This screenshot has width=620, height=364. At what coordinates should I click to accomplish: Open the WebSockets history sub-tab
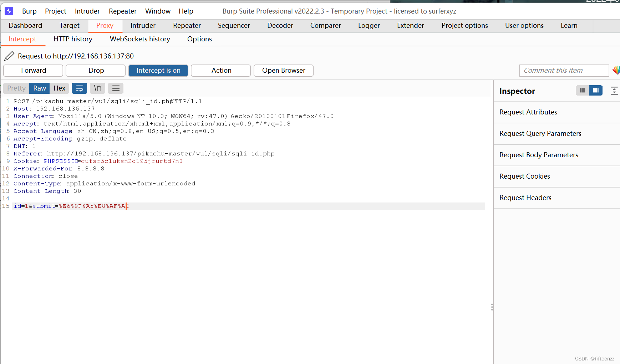140,39
